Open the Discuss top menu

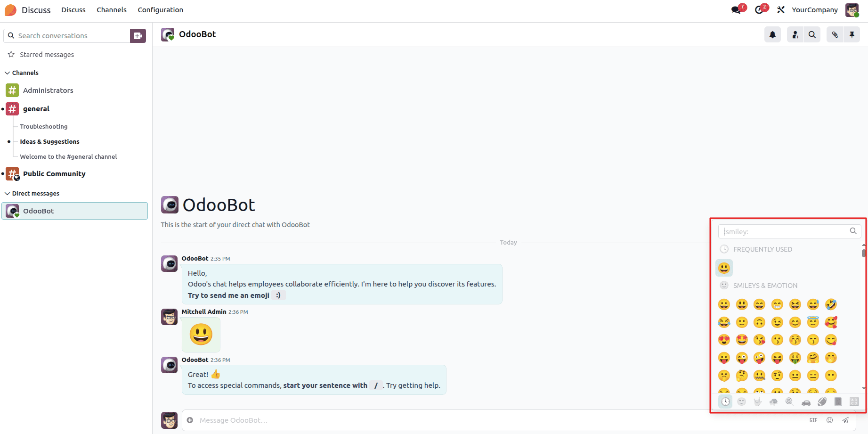click(x=73, y=10)
